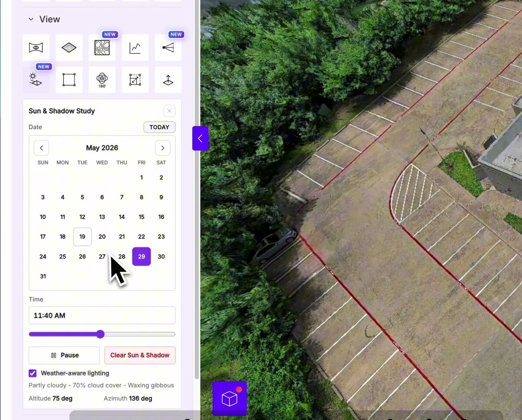
Task: Go to the next month
Action: pyautogui.click(x=163, y=148)
